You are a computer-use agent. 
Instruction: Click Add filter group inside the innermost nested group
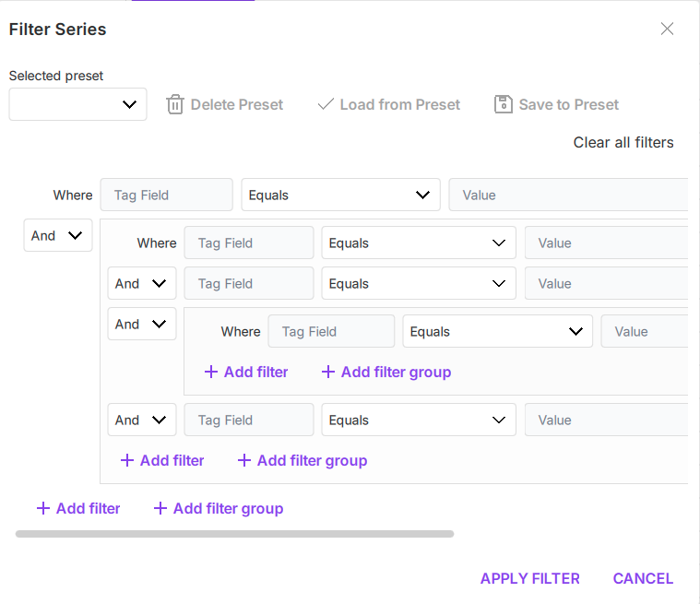click(x=386, y=372)
